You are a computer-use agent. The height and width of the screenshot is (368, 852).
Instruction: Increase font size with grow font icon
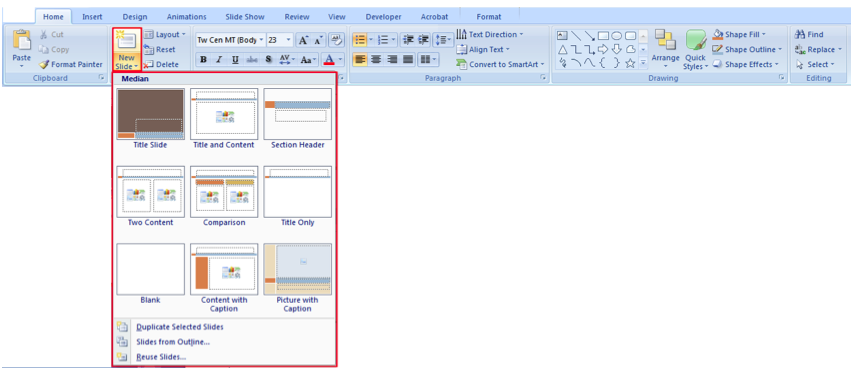pyautogui.click(x=304, y=40)
